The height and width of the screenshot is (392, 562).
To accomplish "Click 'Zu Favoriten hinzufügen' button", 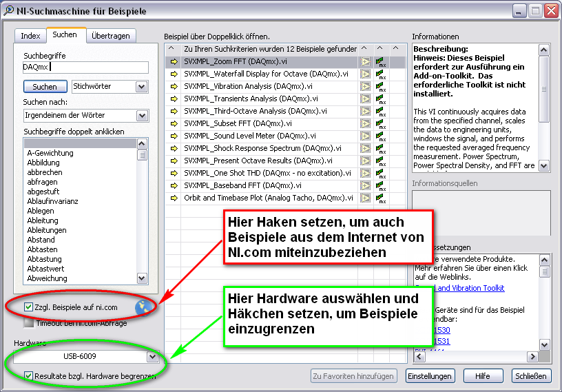I will coord(353,376).
